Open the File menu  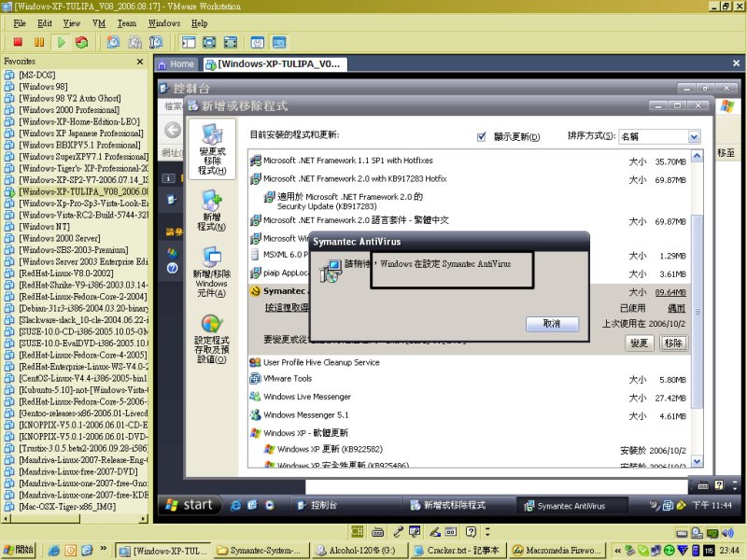point(20,22)
